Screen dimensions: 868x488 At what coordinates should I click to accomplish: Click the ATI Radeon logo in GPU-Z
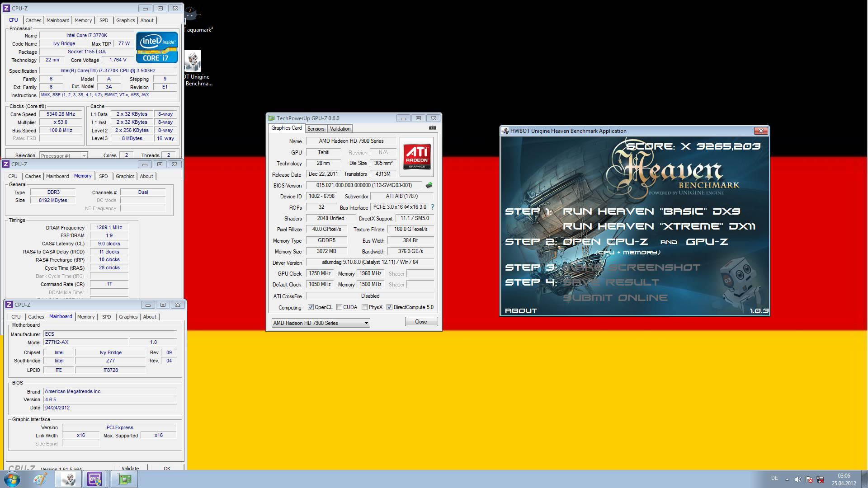pos(417,157)
